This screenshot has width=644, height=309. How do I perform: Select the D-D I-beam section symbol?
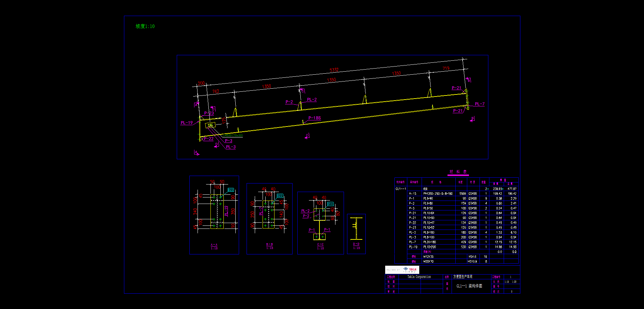tap(356, 228)
